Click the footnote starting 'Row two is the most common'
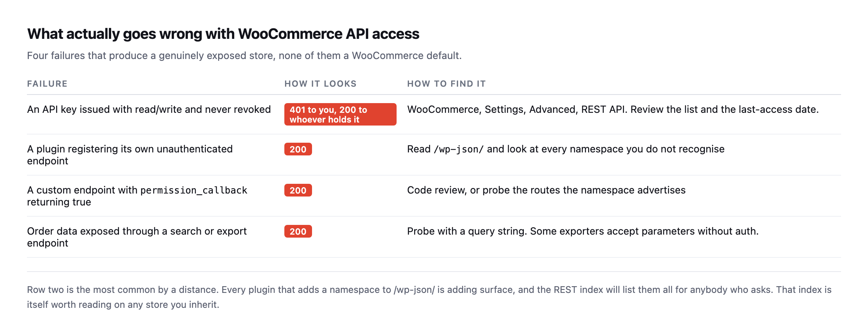The width and height of the screenshot is (868, 331). point(429,297)
